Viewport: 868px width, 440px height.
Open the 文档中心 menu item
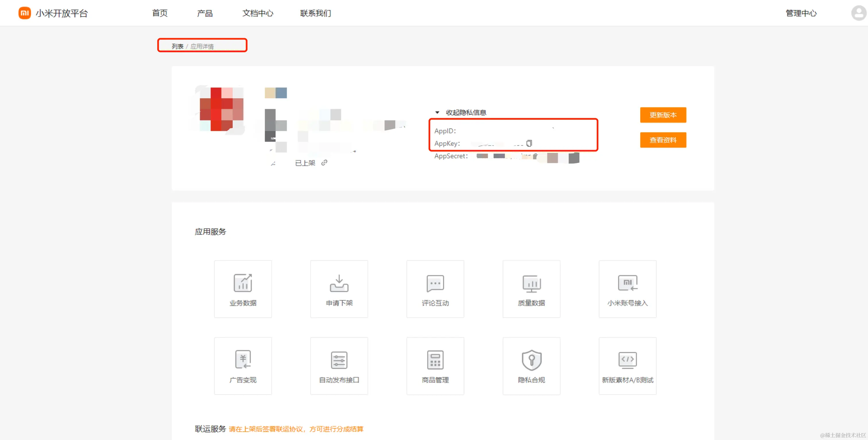[x=258, y=13]
